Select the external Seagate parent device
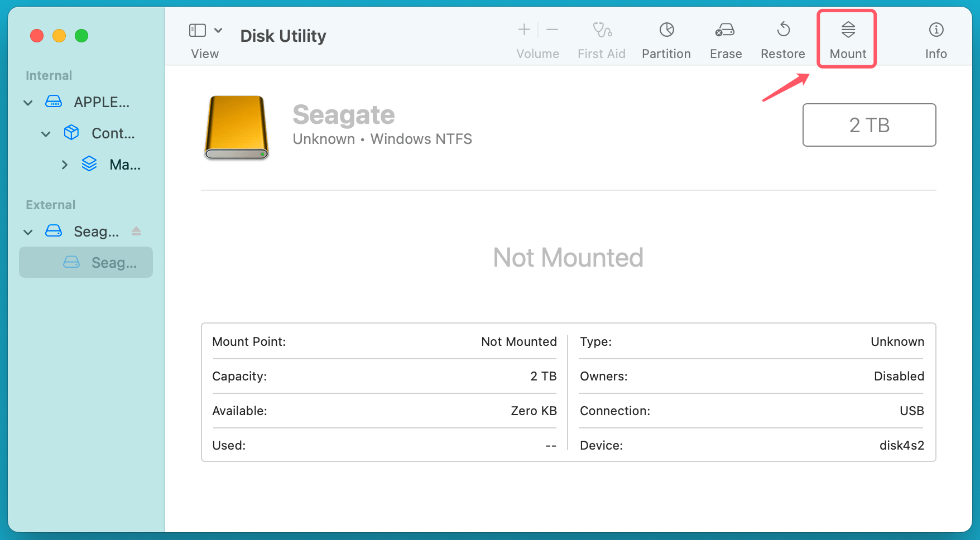 pyautogui.click(x=95, y=231)
